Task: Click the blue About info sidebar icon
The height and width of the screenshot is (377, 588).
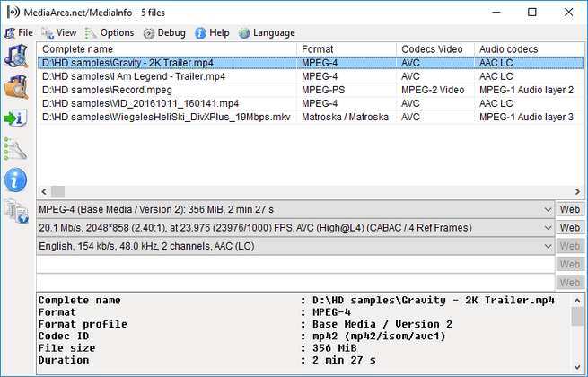Action: (x=16, y=180)
